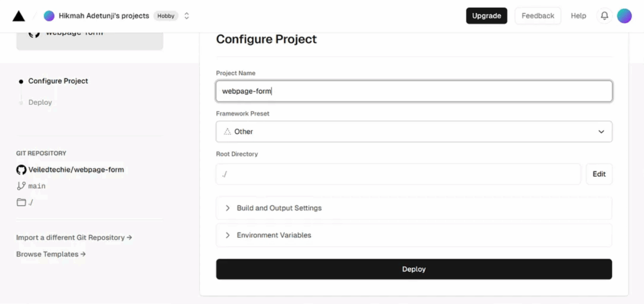Click the team avatar beside Hikmah Adetunji's projects

coord(49,16)
